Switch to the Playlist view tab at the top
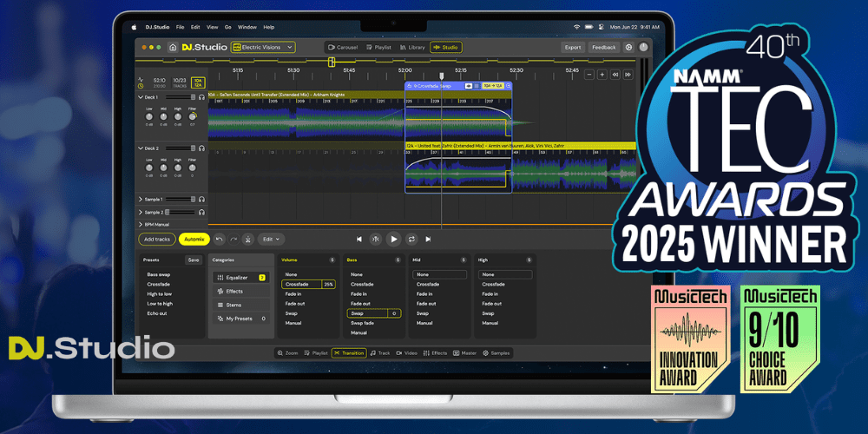Screen dimensions: 868x434 tap(379, 47)
